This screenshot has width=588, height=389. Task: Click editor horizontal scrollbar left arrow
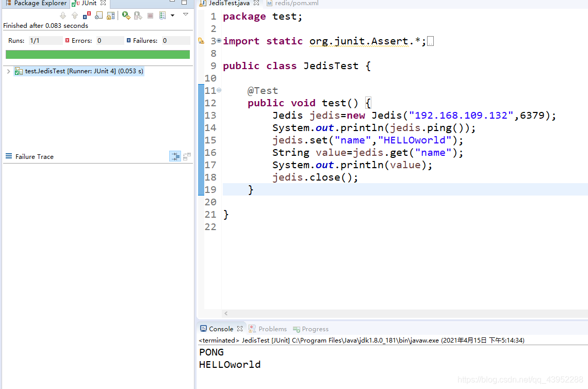pos(226,313)
